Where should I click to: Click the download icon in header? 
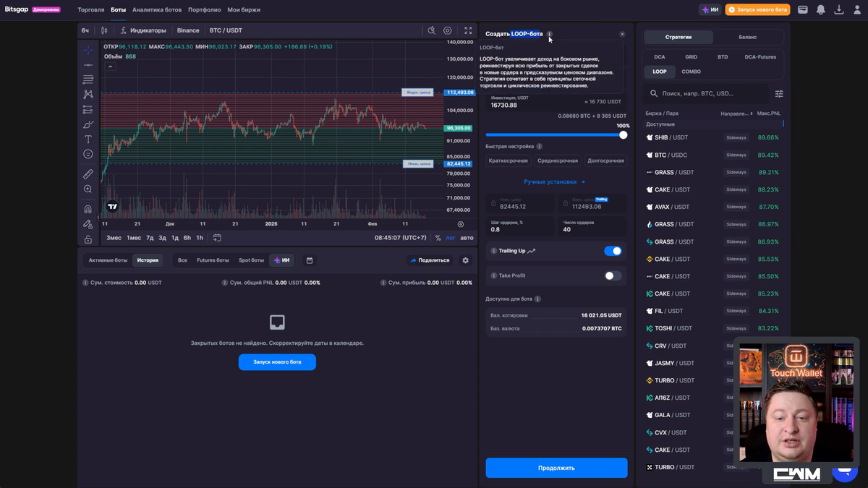click(x=839, y=9)
